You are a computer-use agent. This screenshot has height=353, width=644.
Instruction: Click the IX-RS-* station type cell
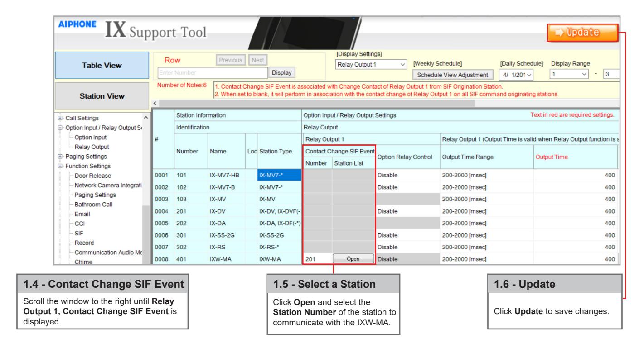pyautogui.click(x=278, y=247)
